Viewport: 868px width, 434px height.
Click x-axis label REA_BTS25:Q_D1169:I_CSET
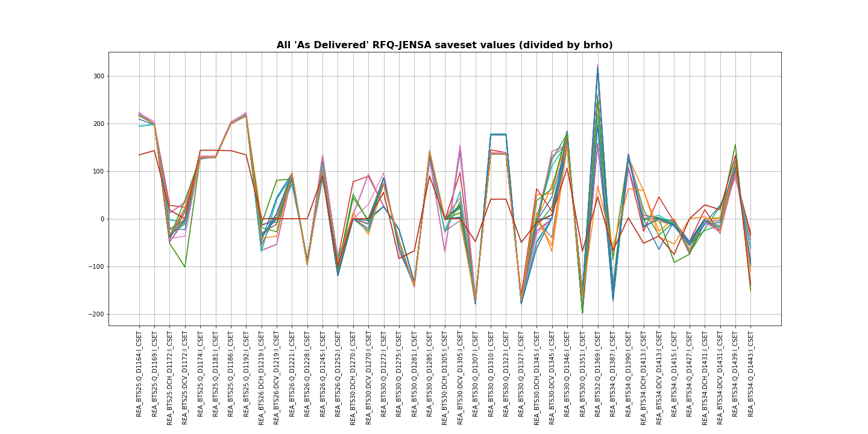click(154, 374)
